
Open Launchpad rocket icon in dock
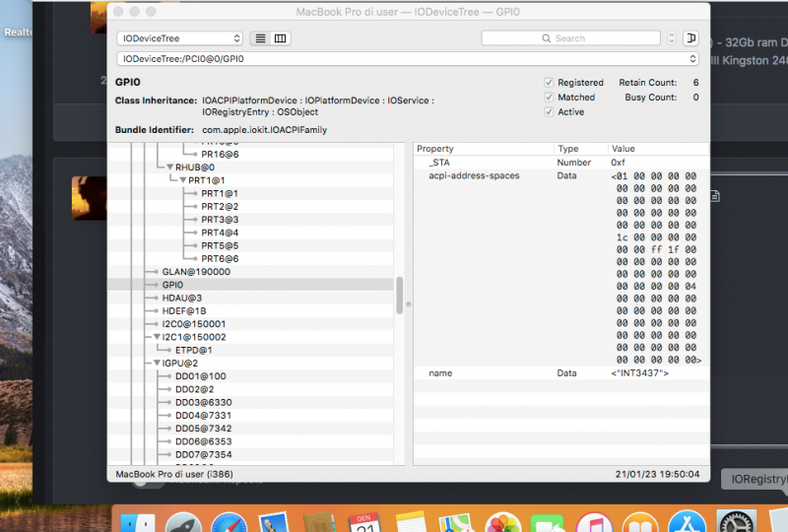(x=183, y=524)
